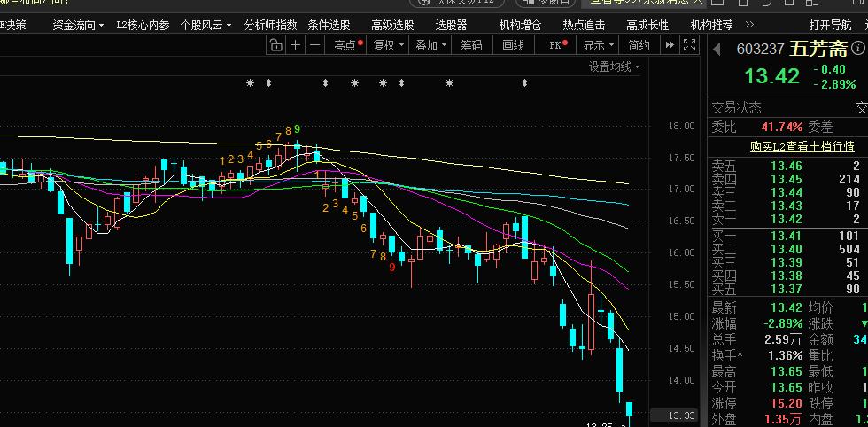Select the 机构增仓 menu item
Viewport: 868px width, 427px height.
521,25
